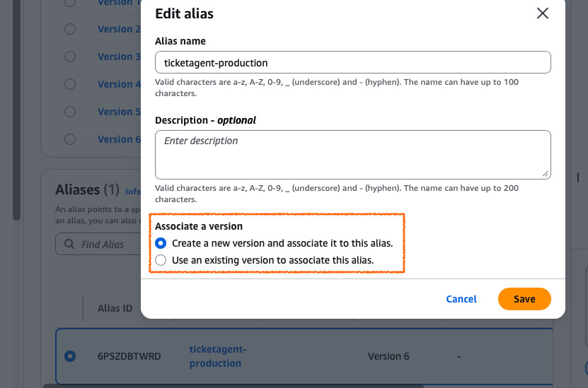588x388 pixels.
Task: Click the Alias name input field
Action: point(352,62)
